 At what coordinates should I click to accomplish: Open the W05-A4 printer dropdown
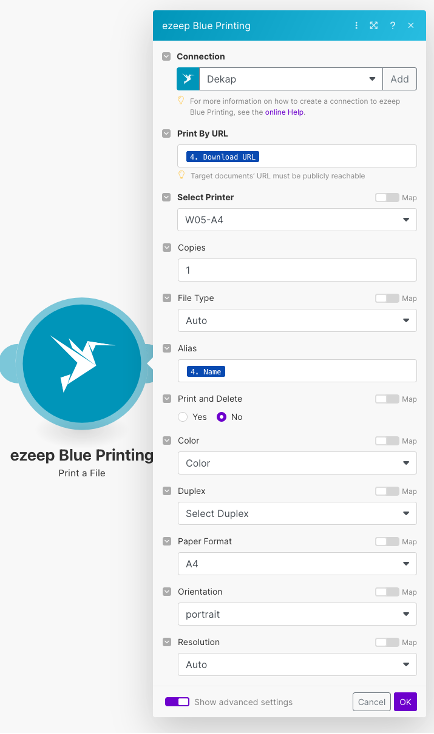[x=297, y=220]
